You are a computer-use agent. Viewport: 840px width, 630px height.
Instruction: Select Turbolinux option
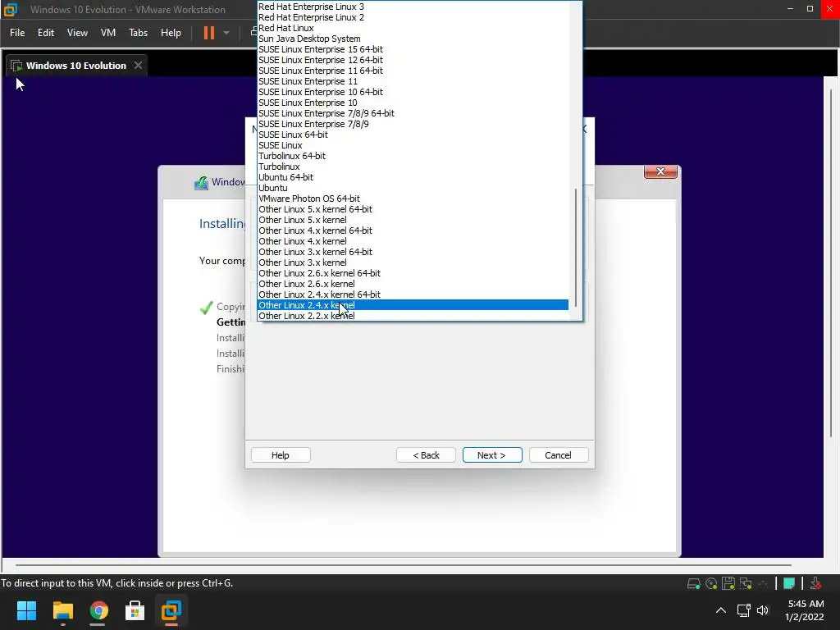click(413, 167)
